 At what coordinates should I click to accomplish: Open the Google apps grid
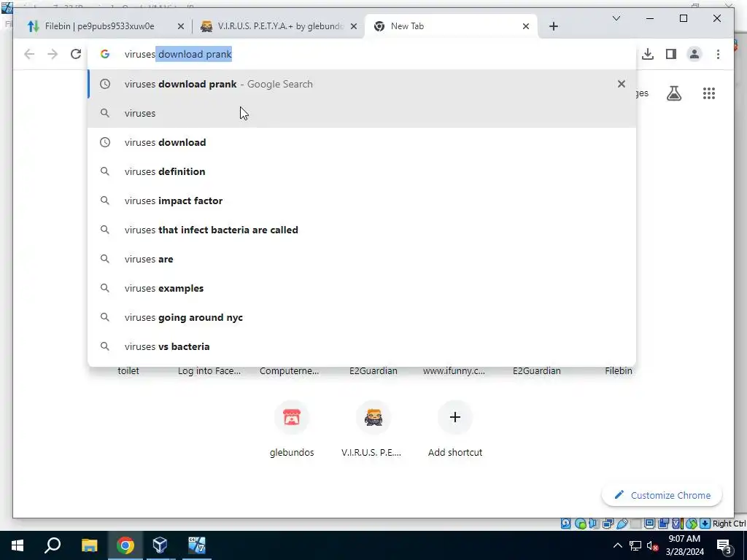pyautogui.click(x=709, y=93)
